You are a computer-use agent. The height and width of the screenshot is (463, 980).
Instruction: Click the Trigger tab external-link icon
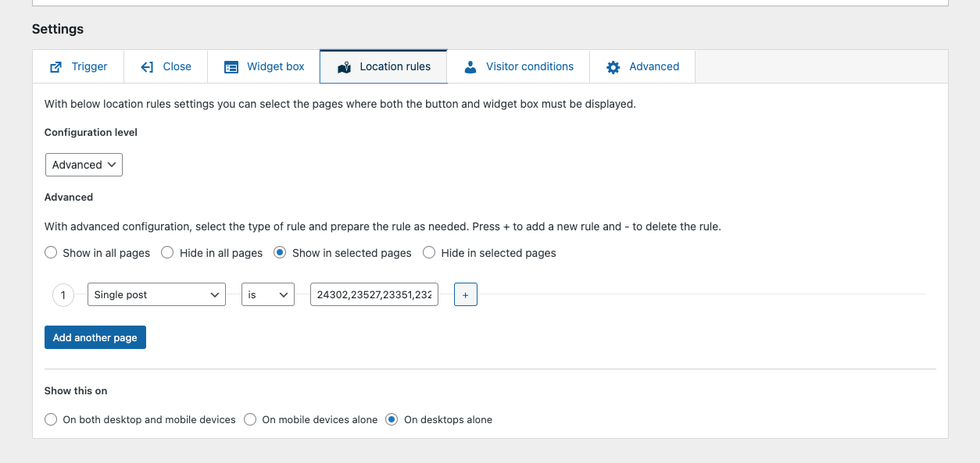pos(55,67)
